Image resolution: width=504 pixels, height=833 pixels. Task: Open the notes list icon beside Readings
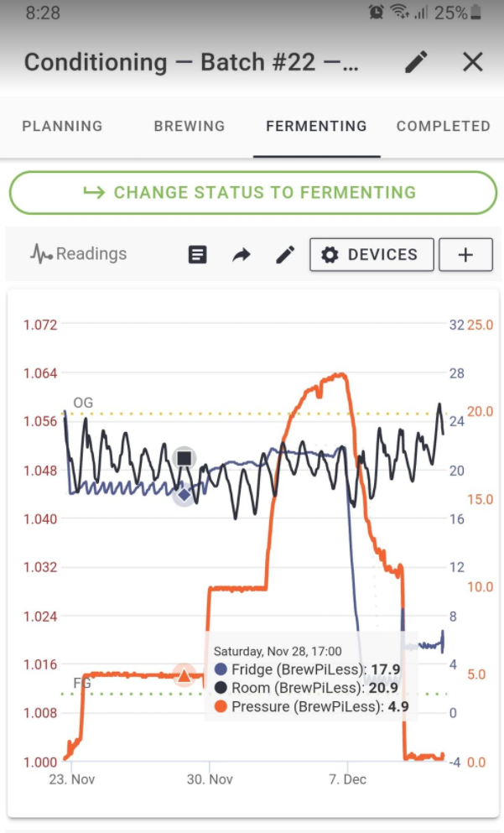tap(197, 253)
